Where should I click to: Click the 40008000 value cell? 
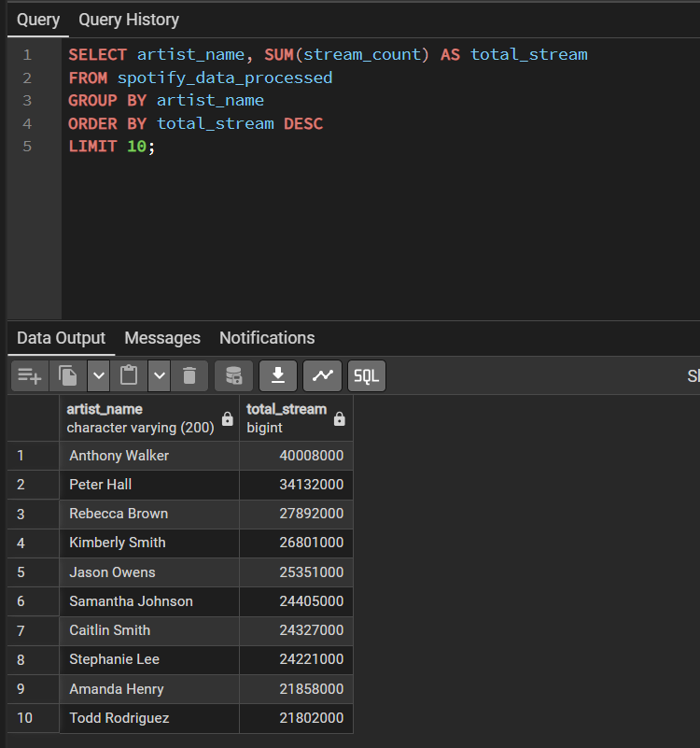296,456
